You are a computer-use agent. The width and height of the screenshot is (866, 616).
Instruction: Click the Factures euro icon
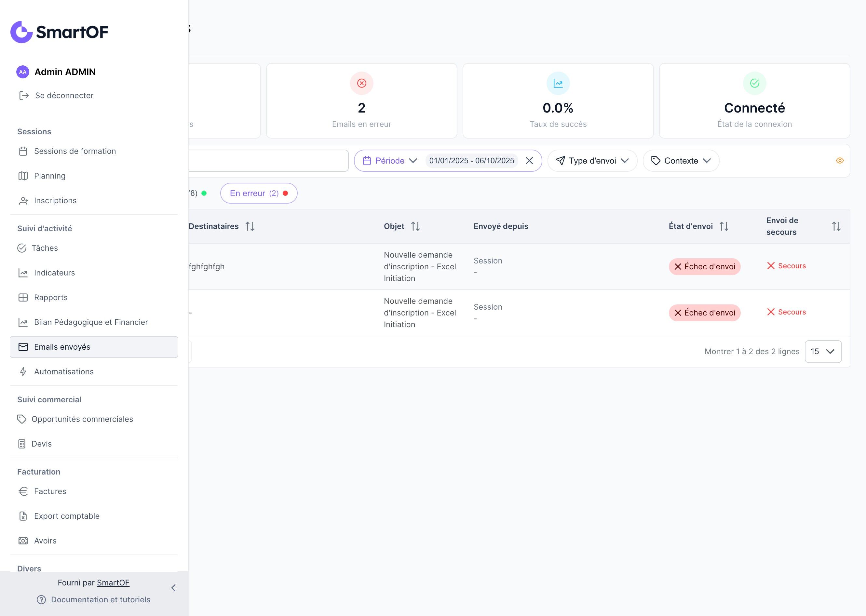click(23, 491)
